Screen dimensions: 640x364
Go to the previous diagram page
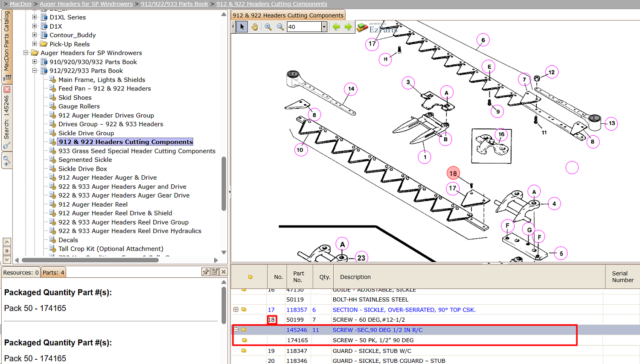[x=336, y=27]
